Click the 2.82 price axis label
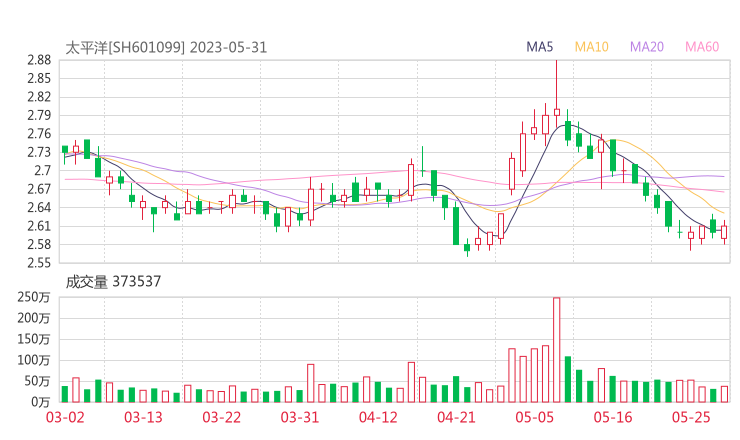Image resolution: width=740 pixels, height=440 pixels. (39, 97)
